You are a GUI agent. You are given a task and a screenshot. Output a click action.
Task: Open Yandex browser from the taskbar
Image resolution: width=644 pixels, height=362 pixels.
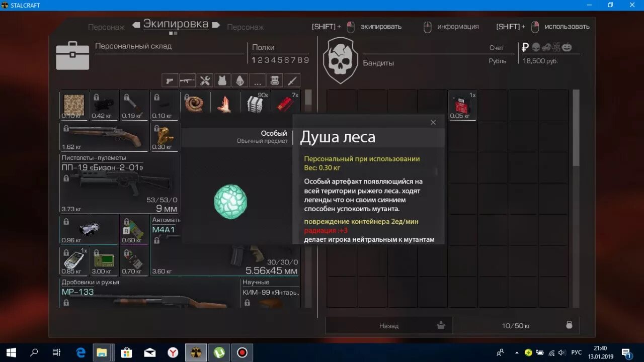(173, 352)
